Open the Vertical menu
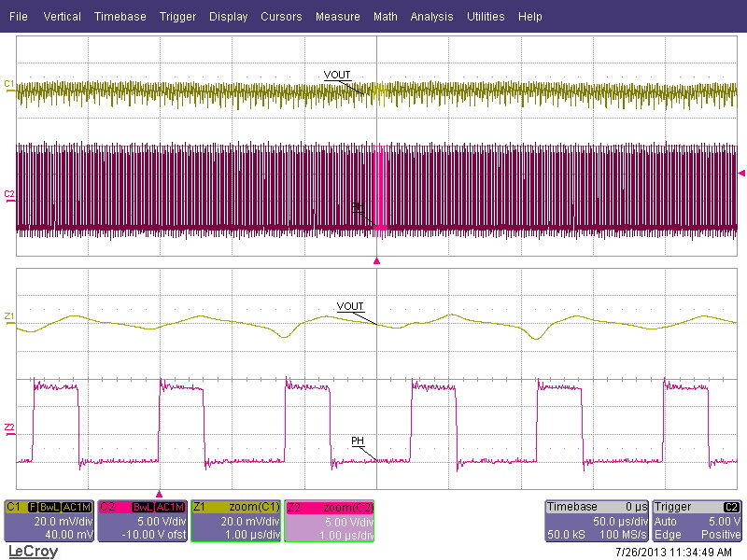Viewport: 747px width, 560px height. coord(63,17)
